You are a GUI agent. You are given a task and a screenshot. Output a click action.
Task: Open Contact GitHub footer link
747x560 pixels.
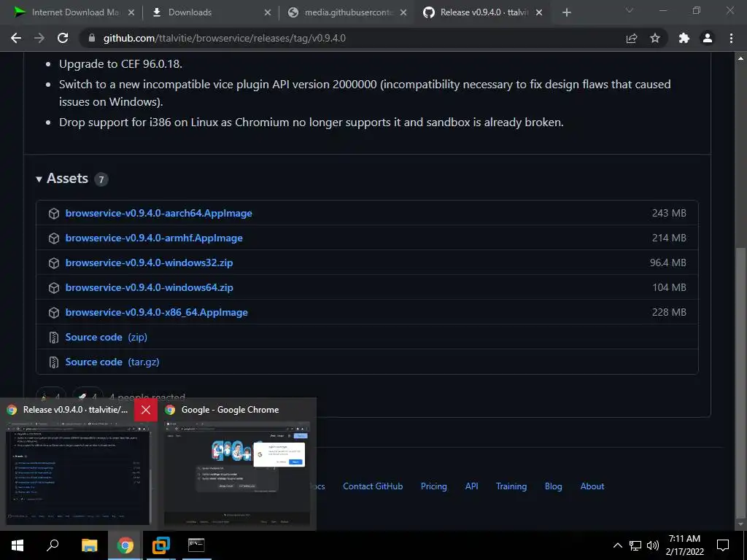373,486
